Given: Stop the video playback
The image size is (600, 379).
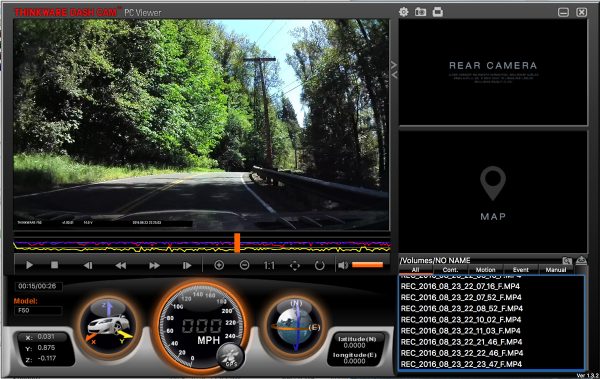Looking at the screenshot, I should coord(54,265).
